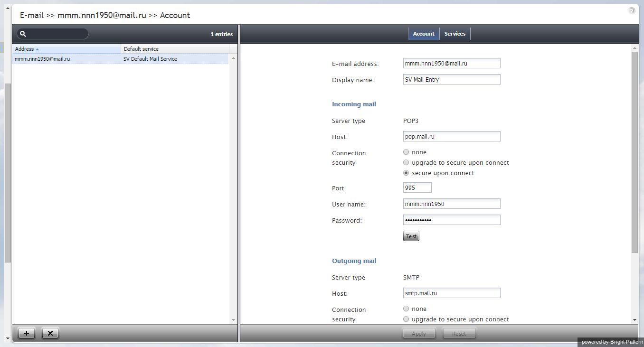Click the 'Incoming mail' section heading
The image size is (644, 347).
click(354, 104)
